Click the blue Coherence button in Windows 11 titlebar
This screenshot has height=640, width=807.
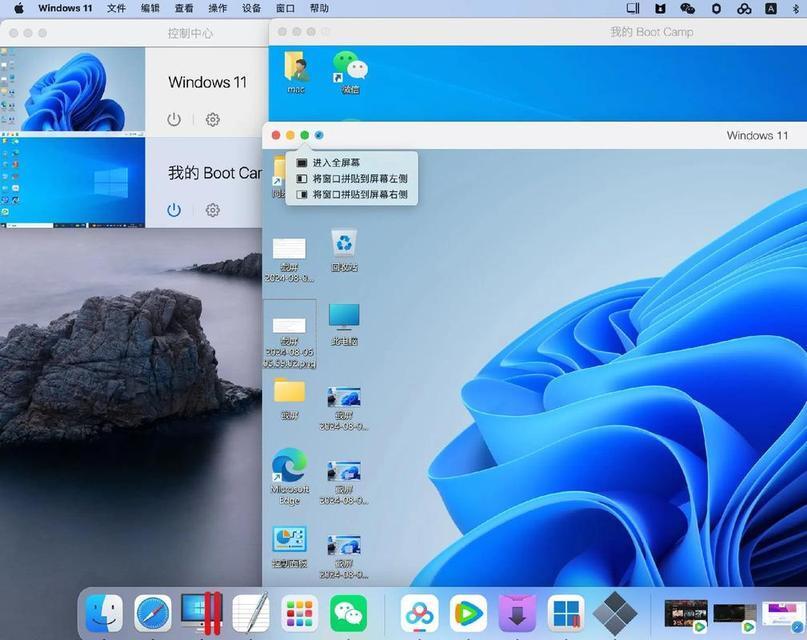pos(319,135)
